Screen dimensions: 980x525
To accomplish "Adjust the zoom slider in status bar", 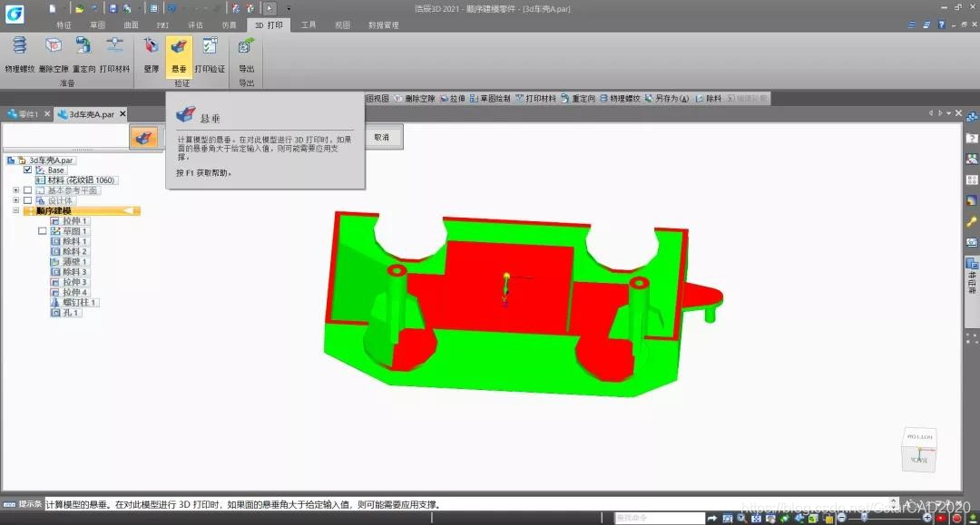I will (x=864, y=518).
